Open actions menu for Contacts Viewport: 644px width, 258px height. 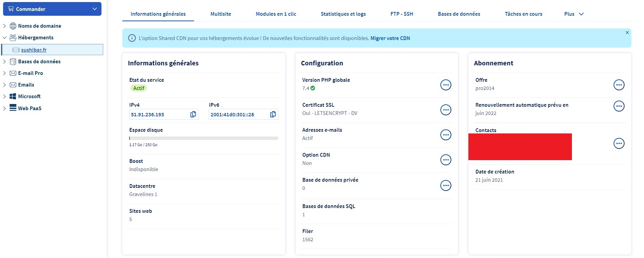point(619,143)
